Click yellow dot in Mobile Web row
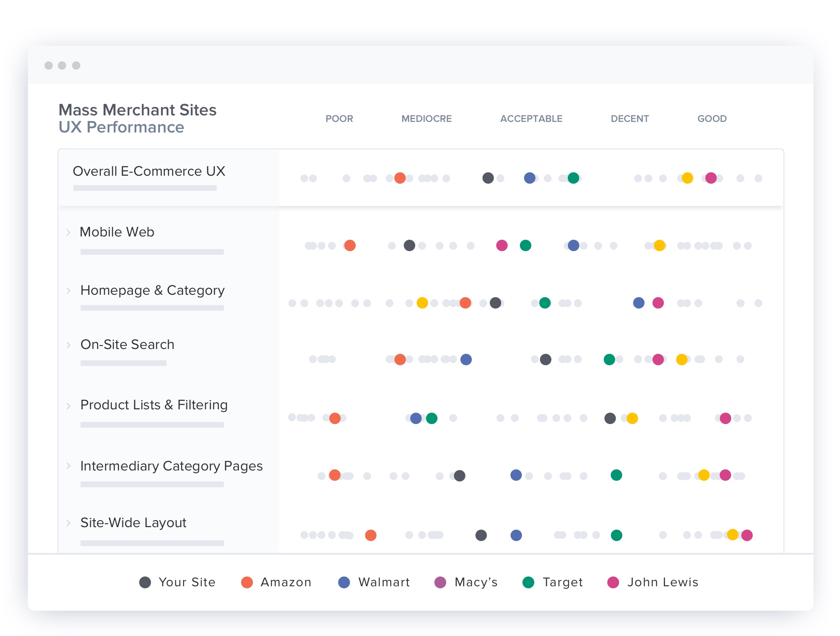Viewport: 840px width, 636px height. click(x=659, y=245)
